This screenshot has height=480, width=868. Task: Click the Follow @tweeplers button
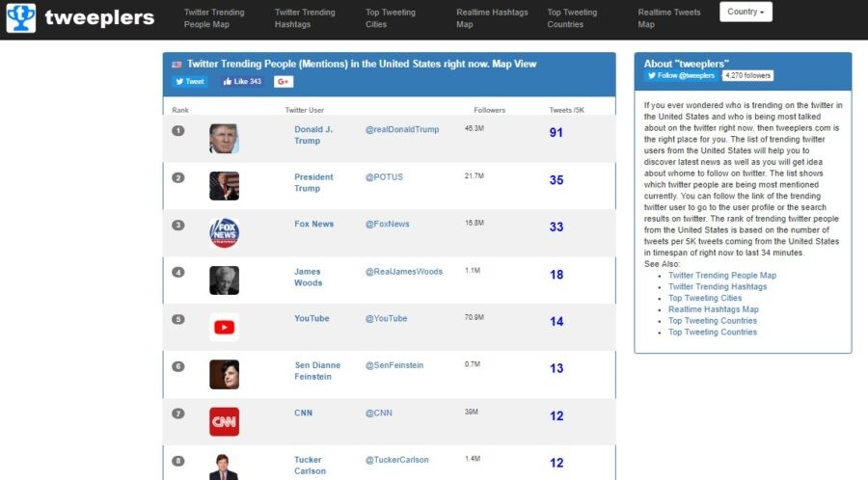coord(682,76)
